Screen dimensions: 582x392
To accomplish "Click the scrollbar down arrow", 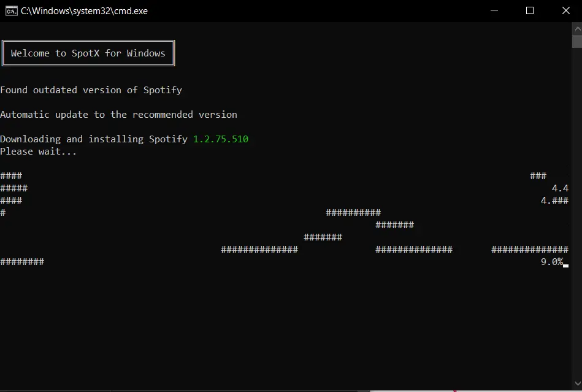I will (577, 384).
